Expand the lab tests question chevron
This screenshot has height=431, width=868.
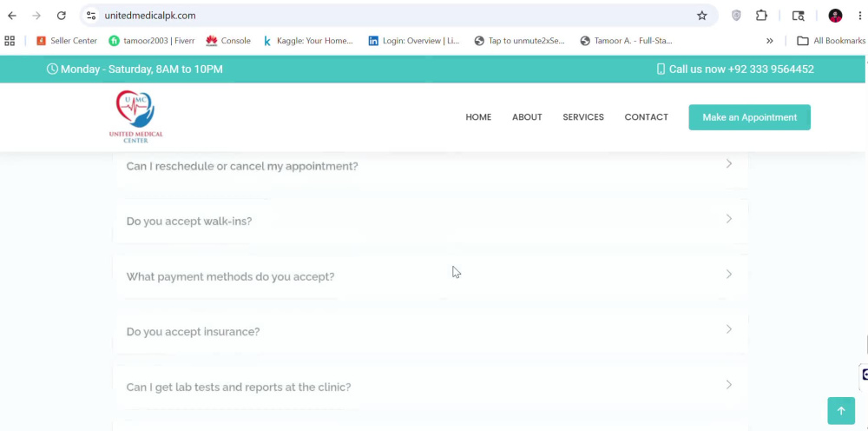(x=729, y=384)
